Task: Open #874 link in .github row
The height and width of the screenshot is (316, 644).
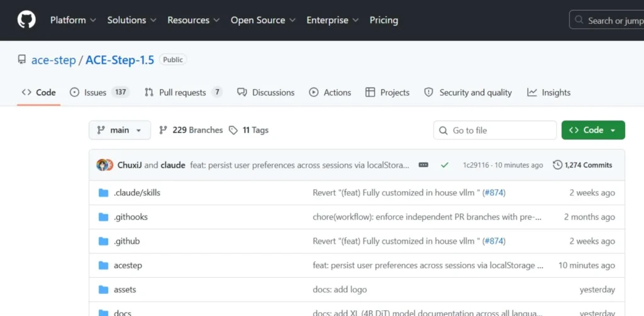Action: [494, 241]
